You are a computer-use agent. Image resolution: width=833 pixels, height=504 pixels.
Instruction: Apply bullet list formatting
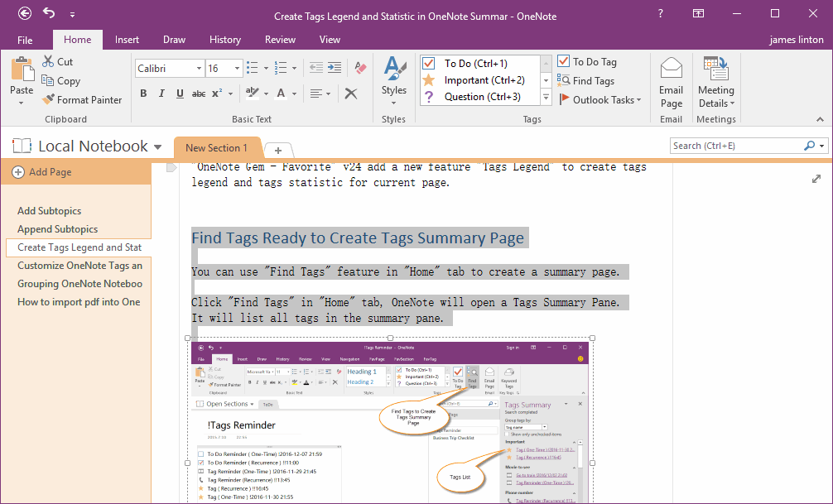coord(253,68)
